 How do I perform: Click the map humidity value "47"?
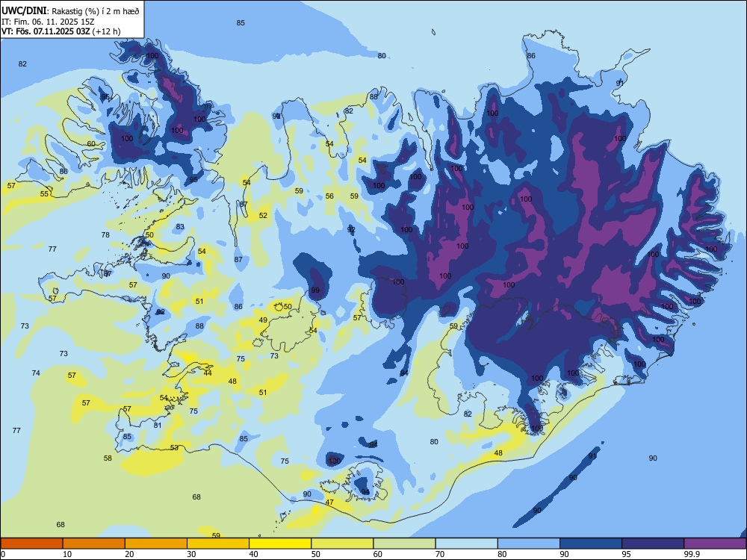[x=329, y=502]
